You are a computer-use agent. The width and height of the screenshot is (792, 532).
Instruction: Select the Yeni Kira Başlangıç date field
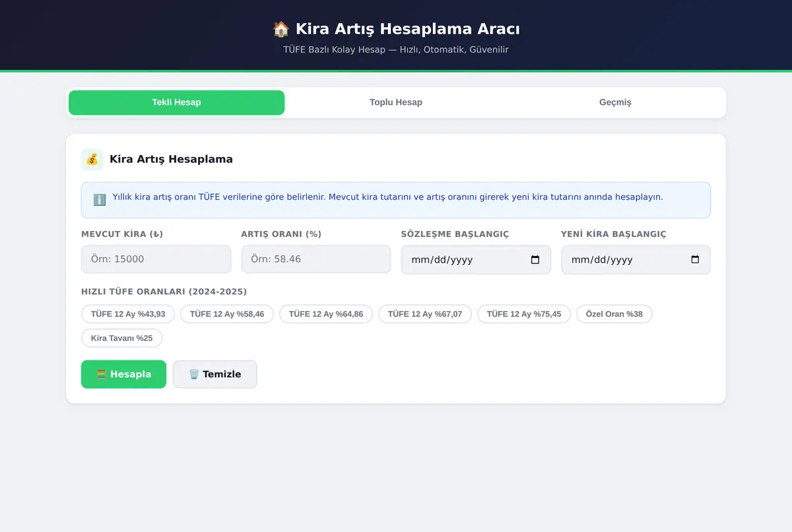636,260
